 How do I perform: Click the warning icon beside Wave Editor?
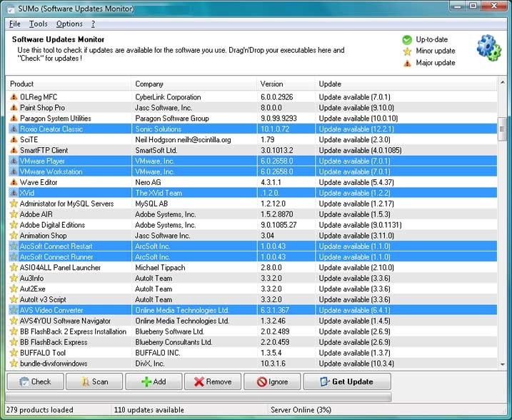(x=14, y=182)
